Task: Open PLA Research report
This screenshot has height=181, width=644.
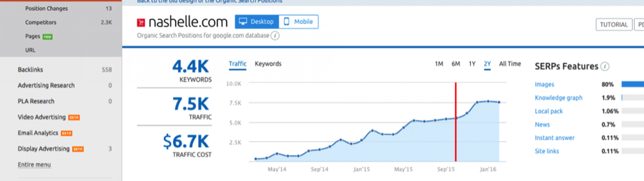Action: [36, 101]
